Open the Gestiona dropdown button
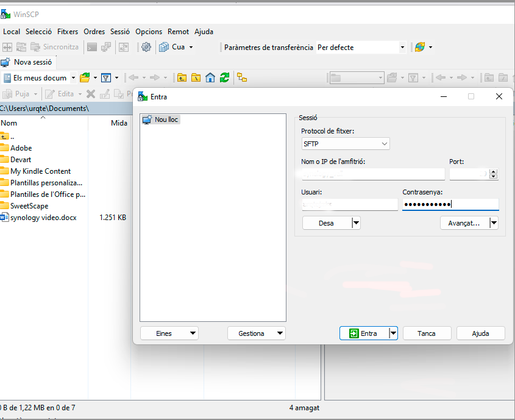515x420 pixels. (256, 333)
